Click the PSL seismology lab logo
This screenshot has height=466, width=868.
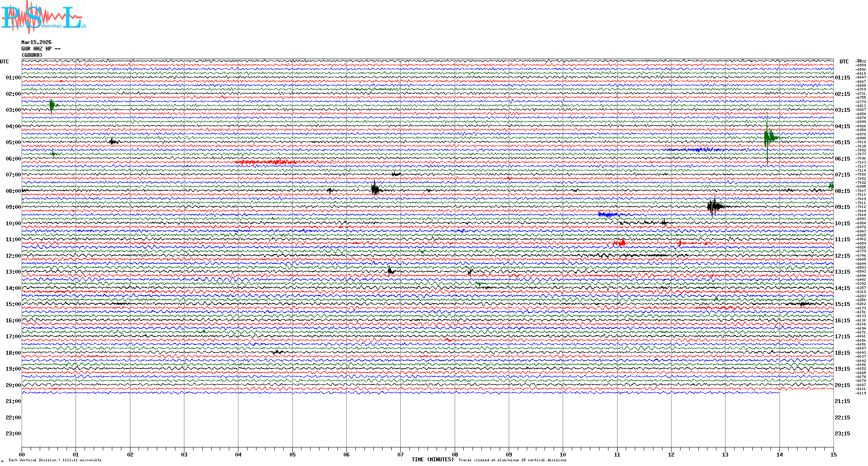point(43,17)
